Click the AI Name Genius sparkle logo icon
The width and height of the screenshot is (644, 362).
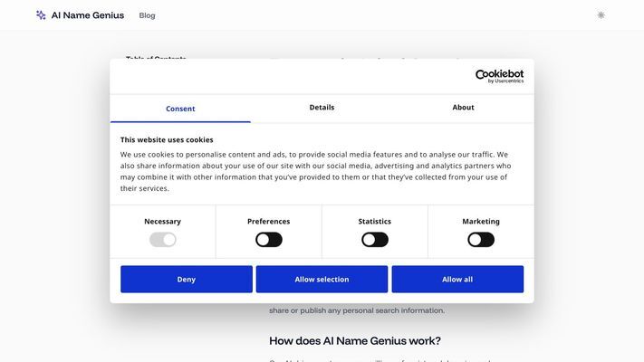41,15
